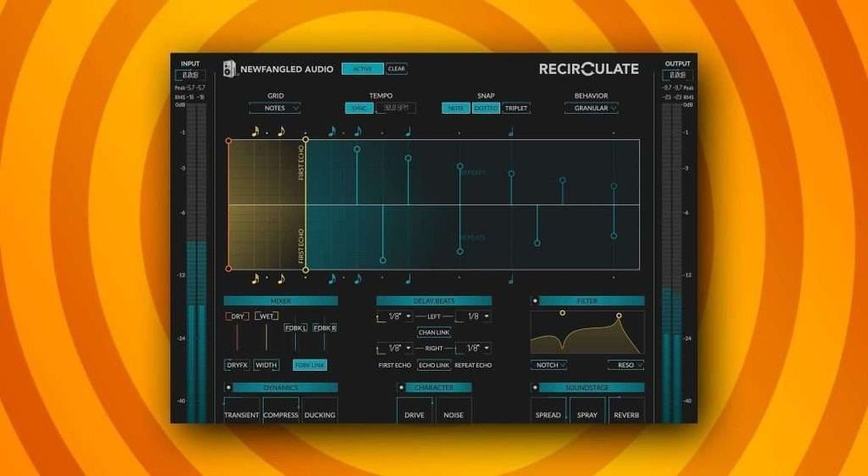Select the resonance peak filter node
Screen dimensions: 868x476
(x=619, y=316)
